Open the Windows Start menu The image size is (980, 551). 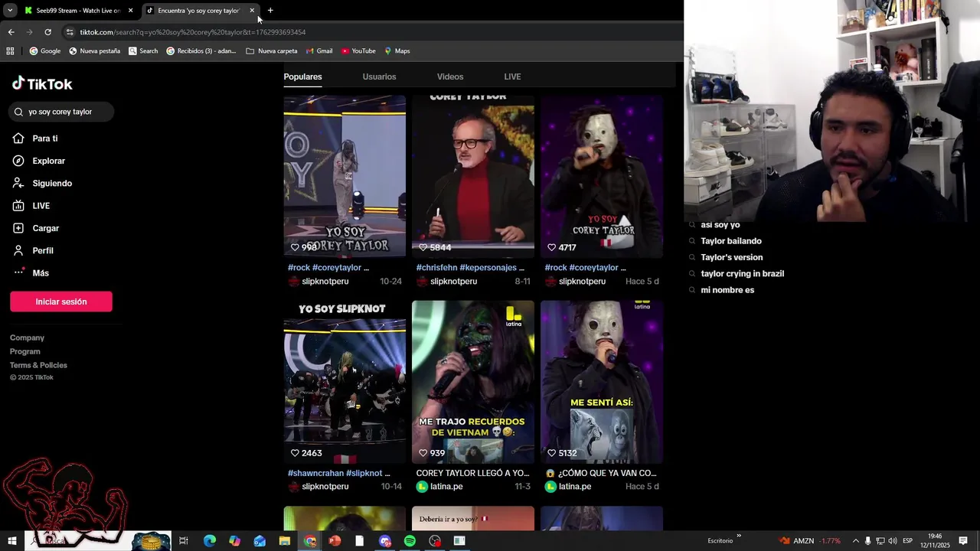[12, 541]
